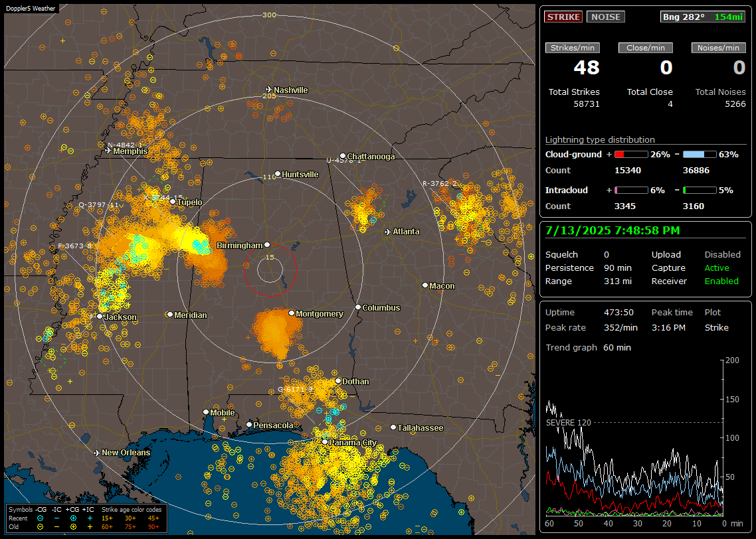This screenshot has height=539, width=756.
Task: Click the Noises/min label button
Action: pos(718,48)
